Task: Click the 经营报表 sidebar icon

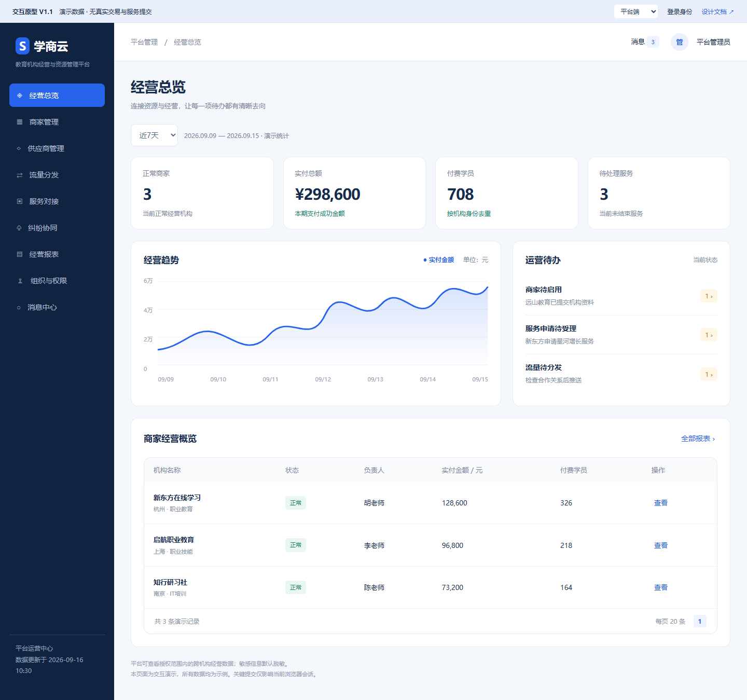Action: pyautogui.click(x=20, y=254)
